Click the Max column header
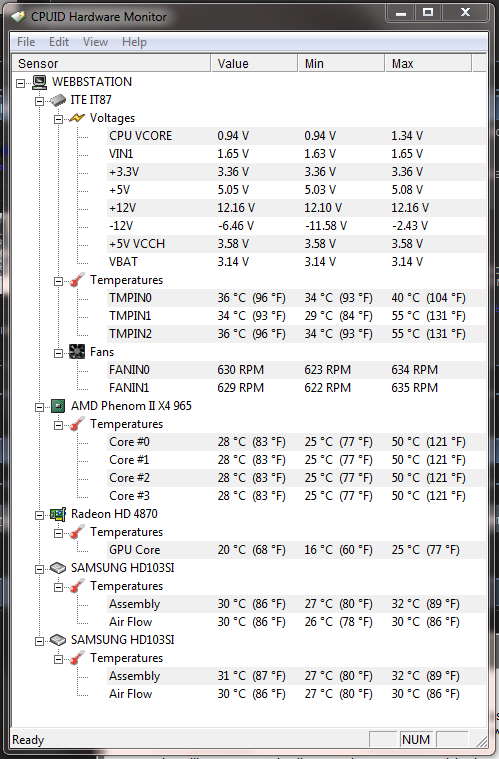Viewport: 499px width, 759px height. (428, 63)
